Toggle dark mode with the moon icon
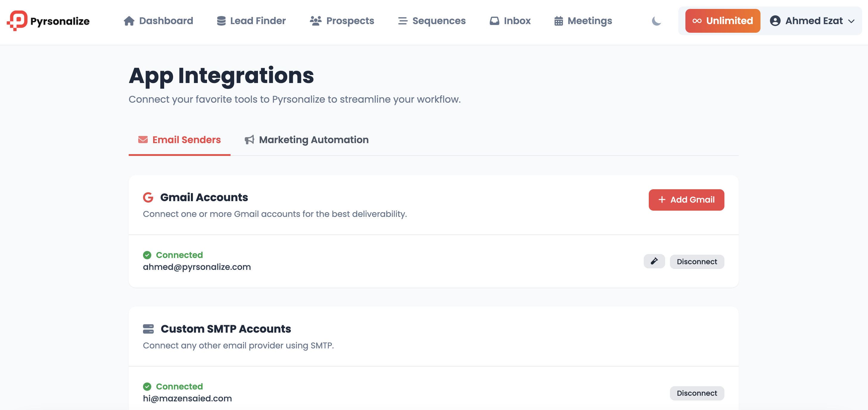This screenshot has height=410, width=868. point(656,21)
